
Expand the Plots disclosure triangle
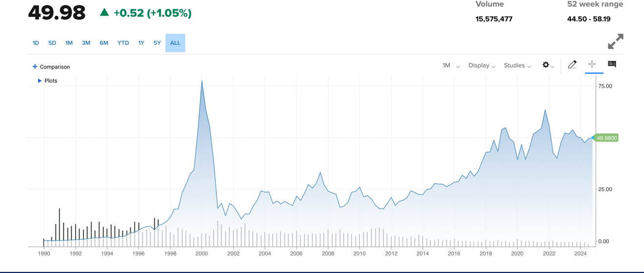(x=40, y=81)
